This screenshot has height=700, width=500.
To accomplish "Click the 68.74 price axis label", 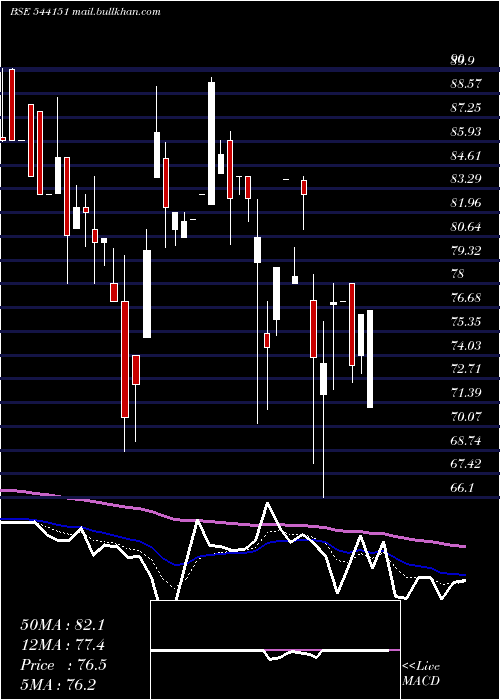I will tap(467, 441).
